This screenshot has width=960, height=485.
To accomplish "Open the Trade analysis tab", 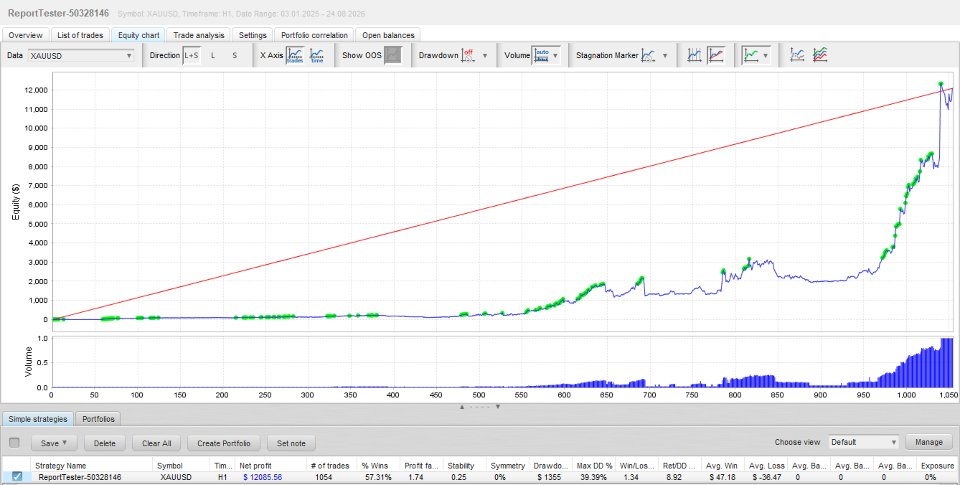I will click(x=198, y=35).
